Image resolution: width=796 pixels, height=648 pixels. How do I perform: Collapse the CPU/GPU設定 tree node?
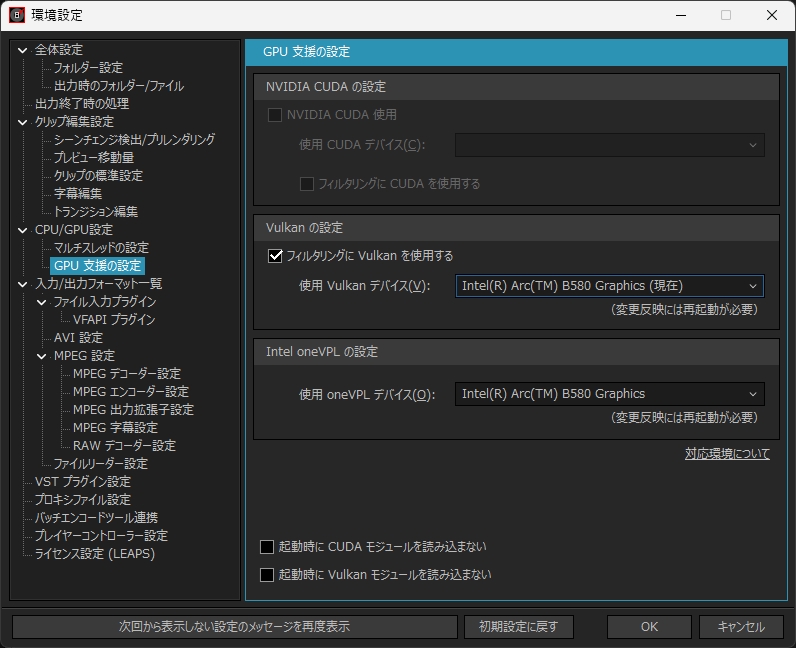coord(22,230)
